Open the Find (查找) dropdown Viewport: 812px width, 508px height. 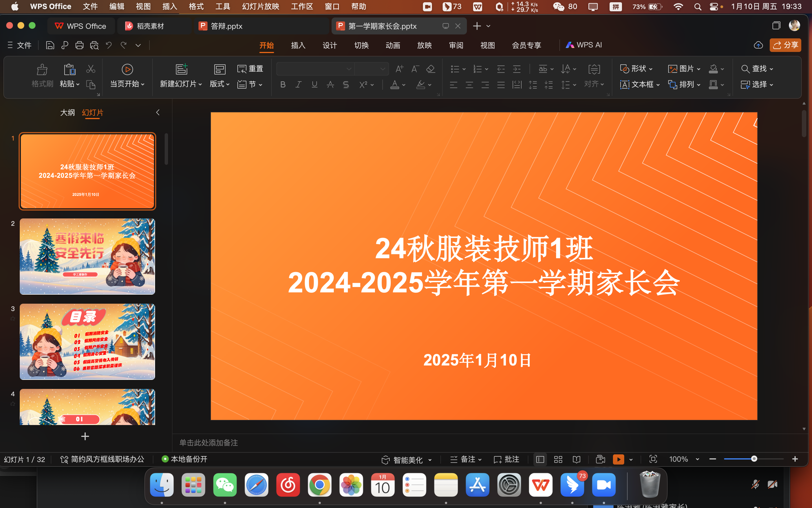pyautogui.click(x=757, y=69)
